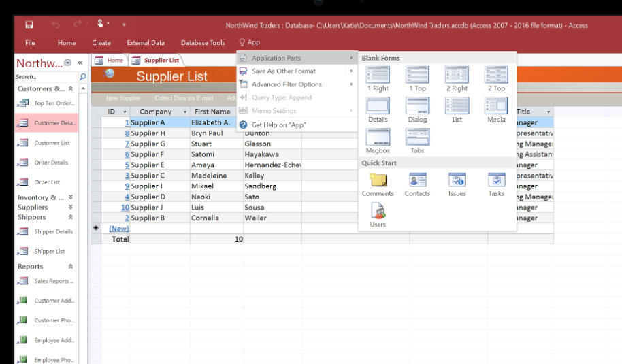
Task: Insert the Media blank form
Action: (x=496, y=110)
